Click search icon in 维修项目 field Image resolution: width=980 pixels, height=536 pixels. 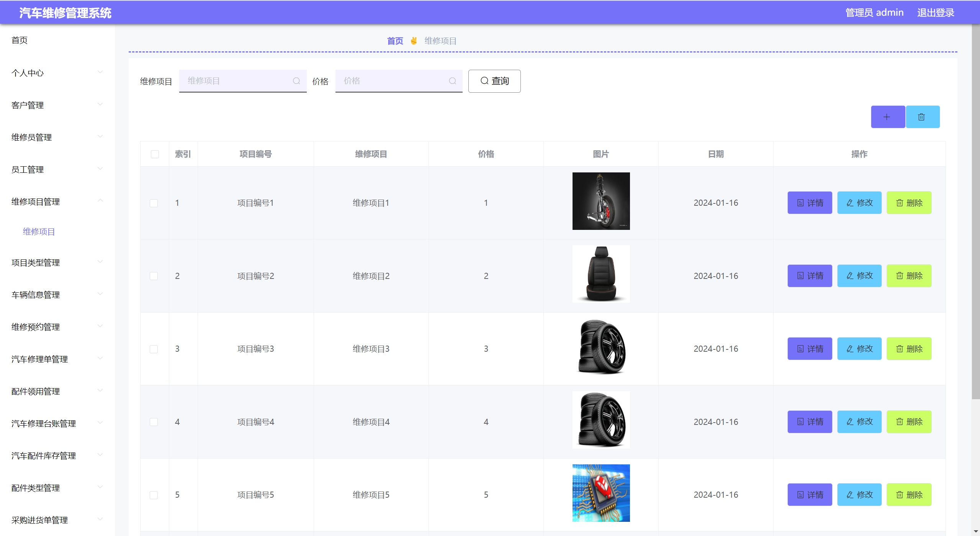coord(296,81)
